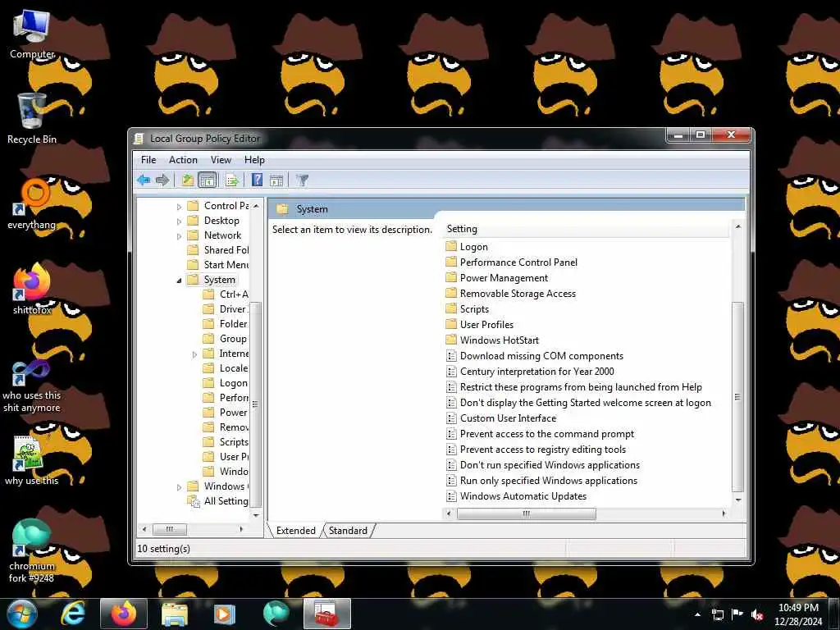Open Firefox from the taskbar
Image resolution: width=840 pixels, height=630 pixels.
pos(124,614)
